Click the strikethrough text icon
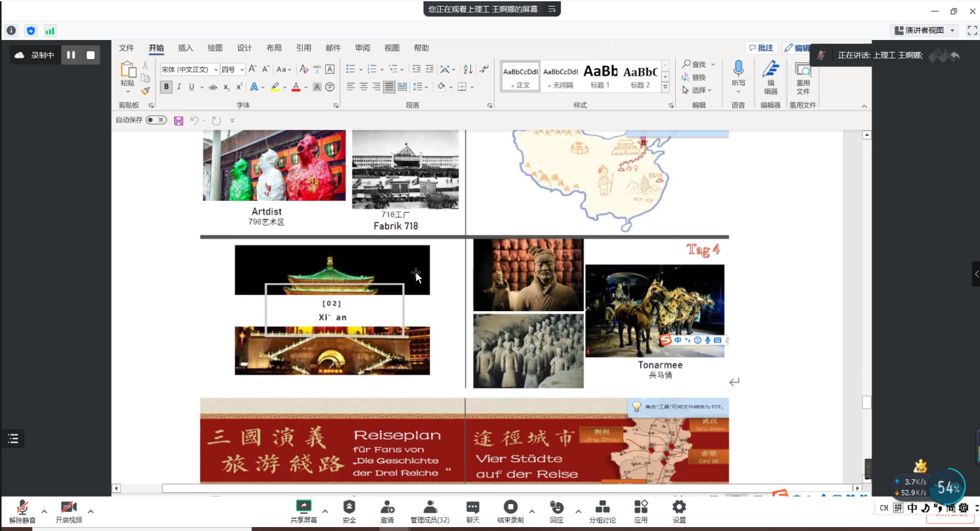This screenshot has height=531, width=980. tap(212, 87)
